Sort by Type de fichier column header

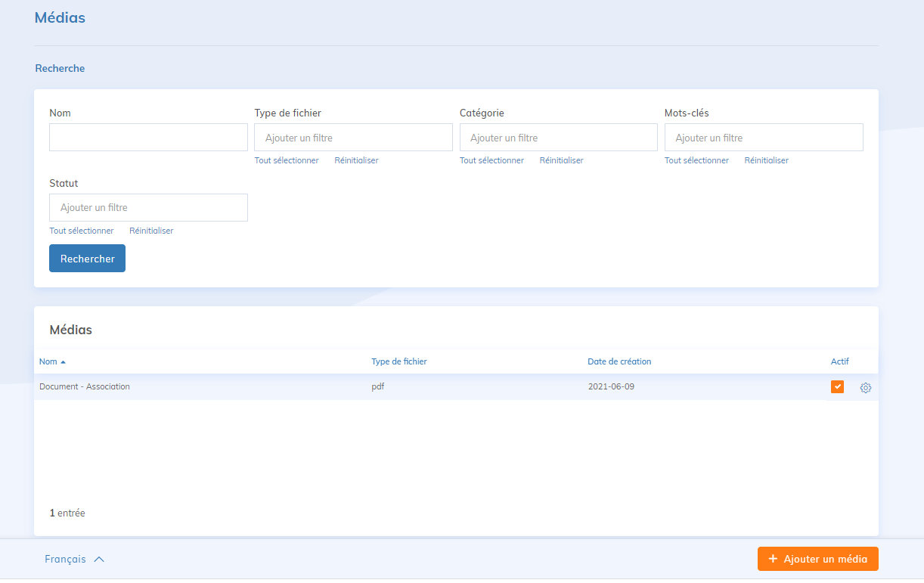coord(399,361)
